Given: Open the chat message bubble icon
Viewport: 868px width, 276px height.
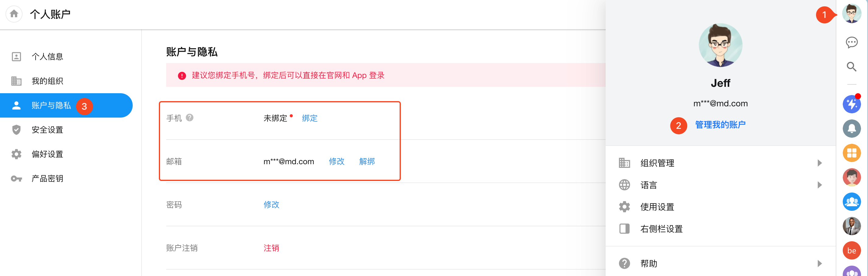Looking at the screenshot, I should point(852,42).
